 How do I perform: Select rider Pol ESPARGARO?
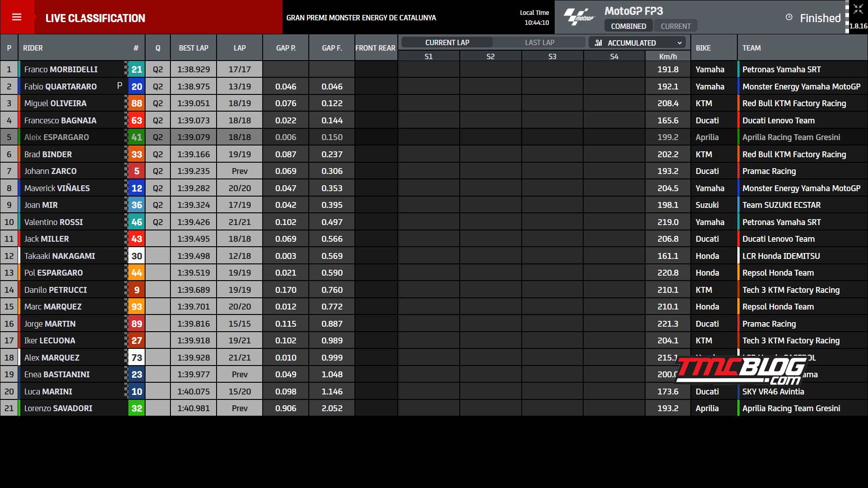pyautogui.click(x=53, y=273)
